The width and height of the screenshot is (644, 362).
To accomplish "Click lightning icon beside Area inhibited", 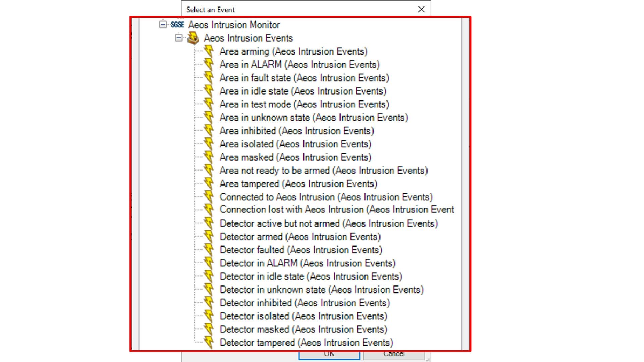I will pyautogui.click(x=209, y=131).
